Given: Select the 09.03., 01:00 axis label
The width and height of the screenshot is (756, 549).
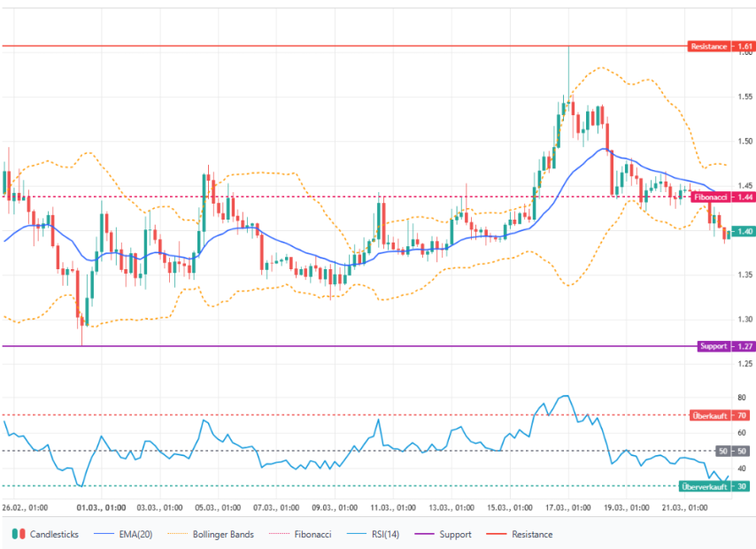Looking at the screenshot, I should point(334,508).
